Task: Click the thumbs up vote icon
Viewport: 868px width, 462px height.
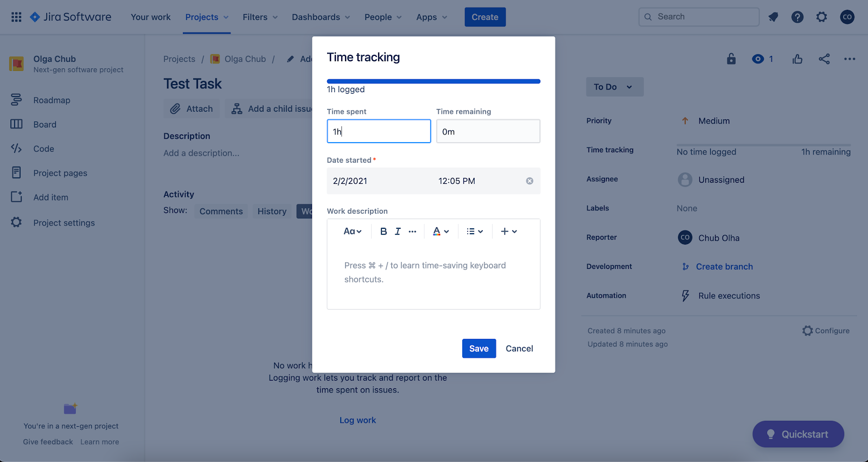Action: 797,59
